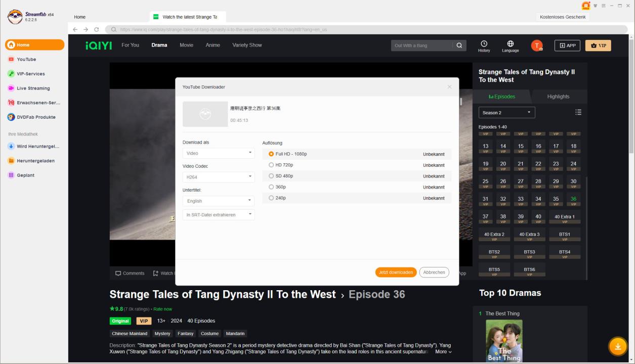Click the Out With a Bang search field
Screen dimensions: 635x364
421,45
